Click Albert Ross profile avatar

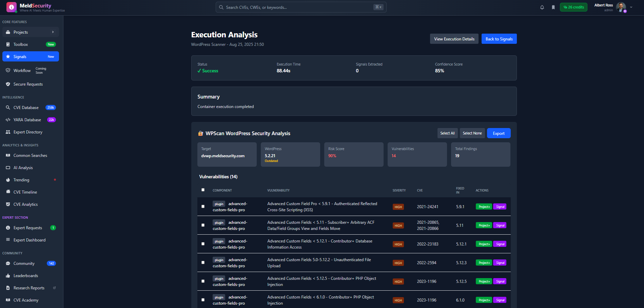[x=621, y=7]
